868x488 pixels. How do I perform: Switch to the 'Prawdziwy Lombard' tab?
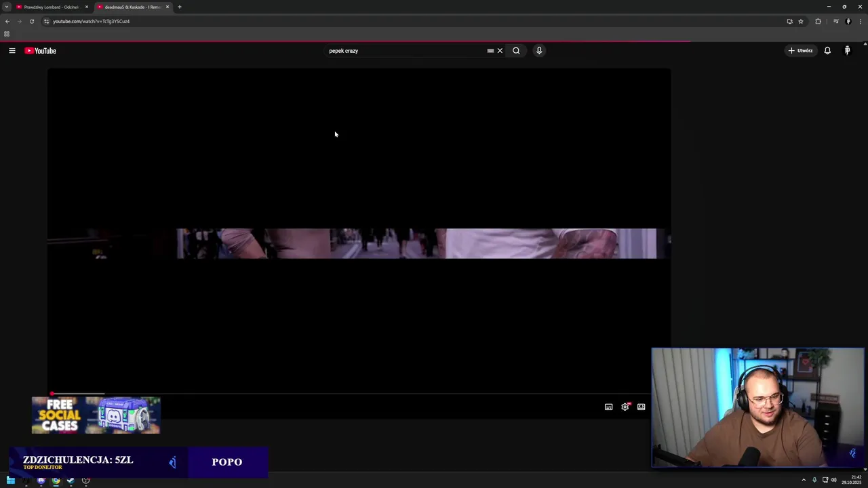click(x=51, y=7)
